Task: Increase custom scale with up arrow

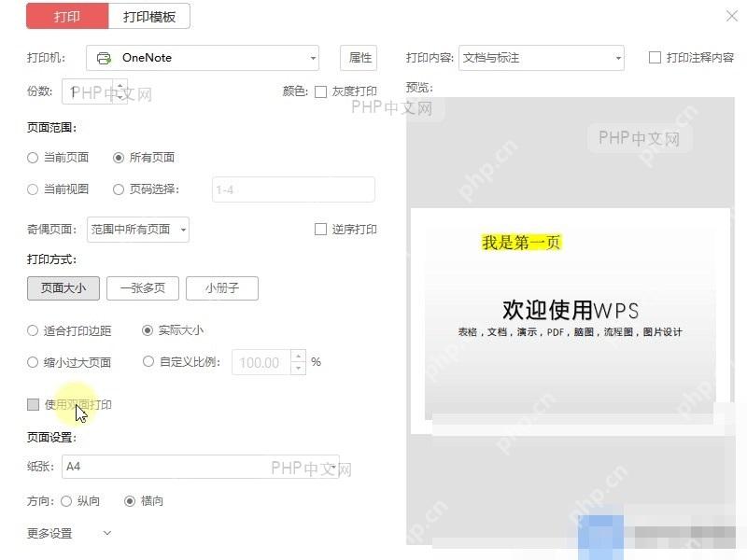Action: coord(298,357)
